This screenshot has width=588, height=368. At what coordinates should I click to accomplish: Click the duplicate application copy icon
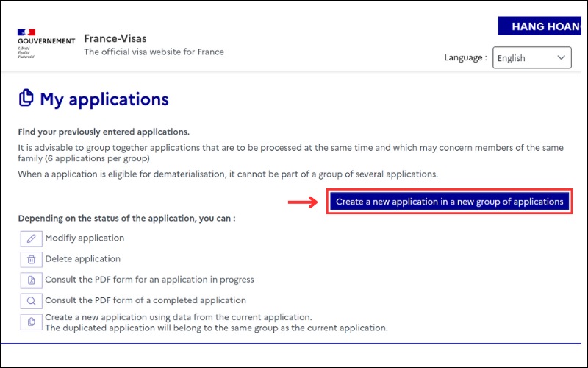point(31,322)
